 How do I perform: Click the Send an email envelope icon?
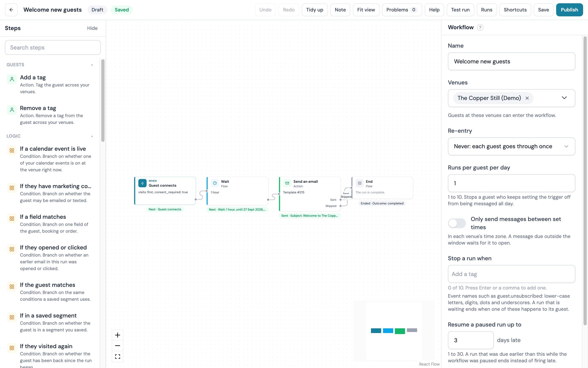pyautogui.click(x=287, y=183)
